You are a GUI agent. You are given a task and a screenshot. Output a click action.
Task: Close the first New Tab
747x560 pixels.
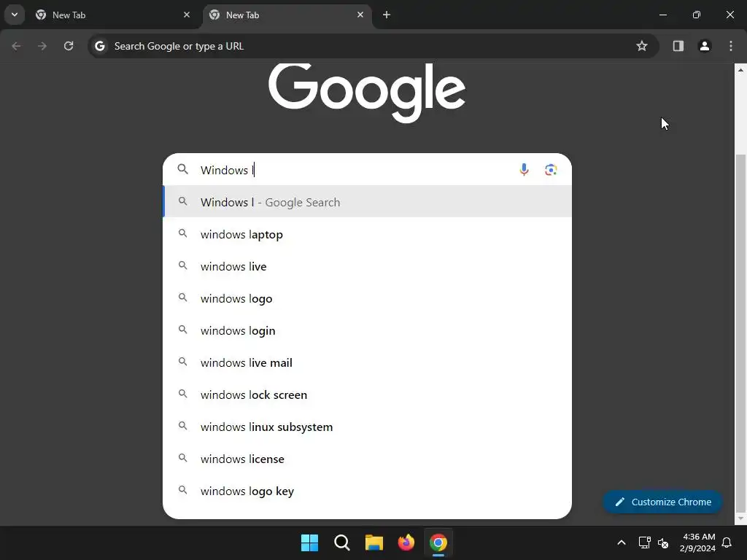187,15
